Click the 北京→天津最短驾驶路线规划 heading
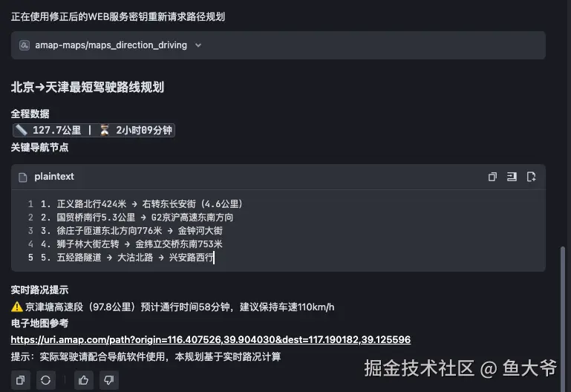This screenshot has width=571, height=392. coord(87,87)
